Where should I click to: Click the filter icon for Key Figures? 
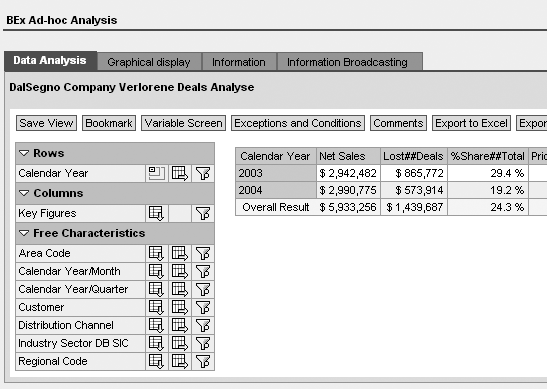(x=203, y=213)
